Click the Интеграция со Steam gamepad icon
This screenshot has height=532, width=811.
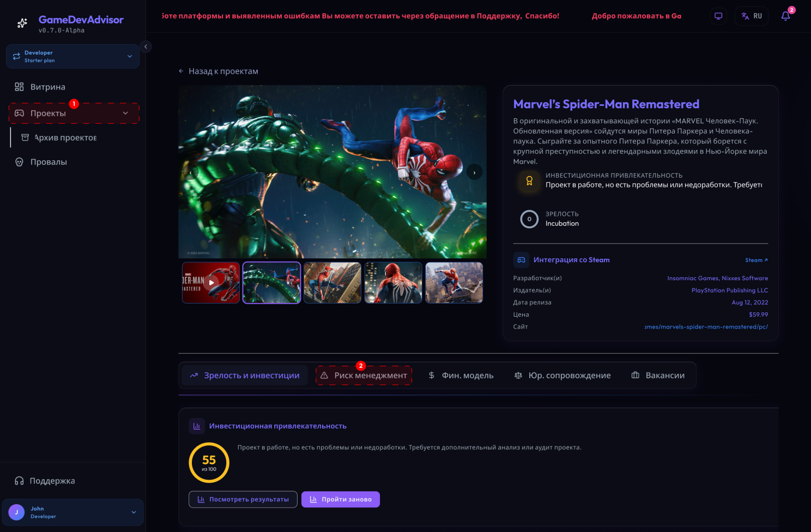click(x=522, y=260)
